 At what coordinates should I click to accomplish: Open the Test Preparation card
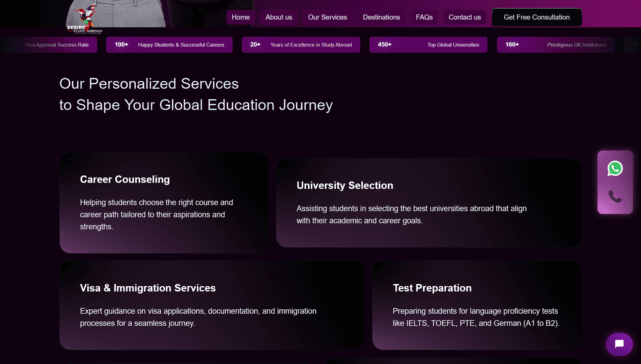[477, 305]
